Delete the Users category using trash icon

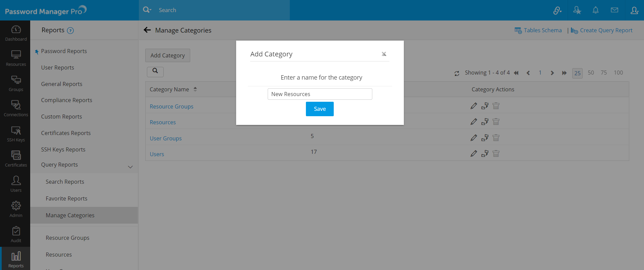pos(496,154)
